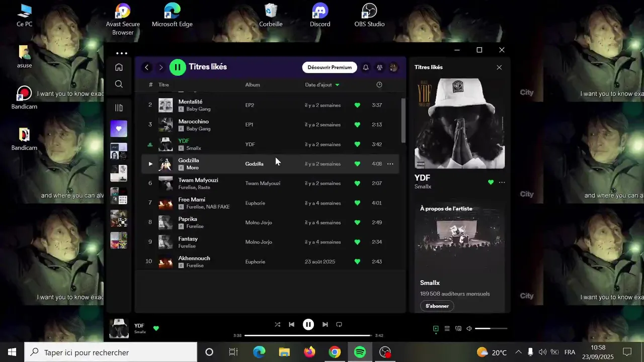Pause playback in the bottom player bar

pyautogui.click(x=308, y=325)
